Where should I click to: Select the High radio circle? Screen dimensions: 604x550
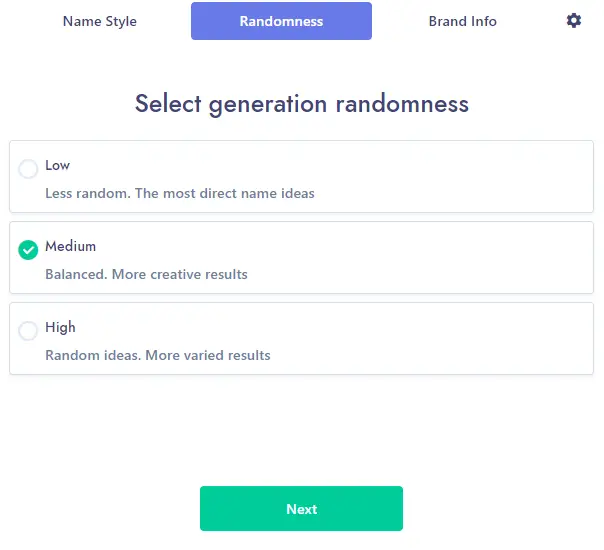click(28, 331)
